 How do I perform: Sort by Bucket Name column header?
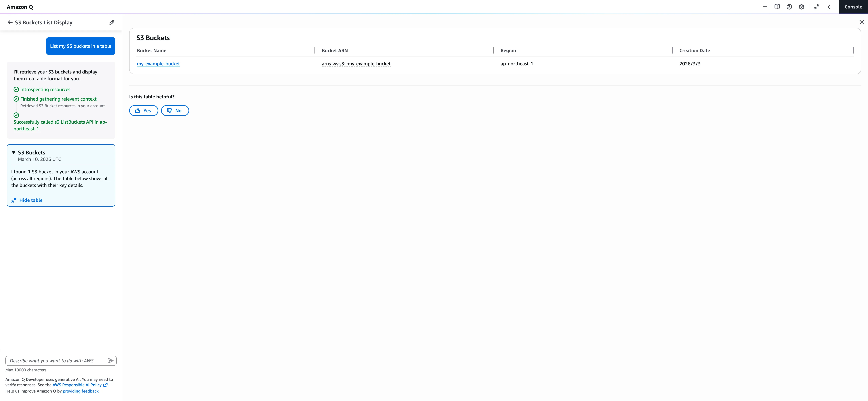152,50
